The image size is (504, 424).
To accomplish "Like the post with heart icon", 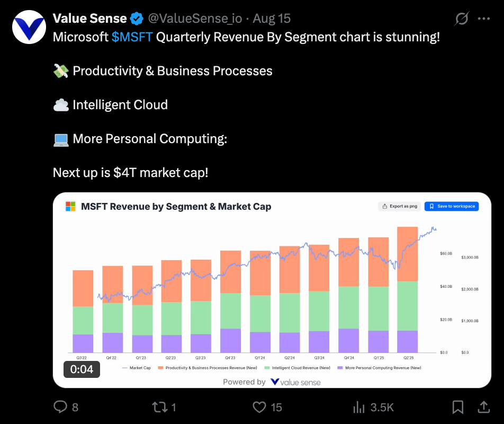I will [259, 407].
